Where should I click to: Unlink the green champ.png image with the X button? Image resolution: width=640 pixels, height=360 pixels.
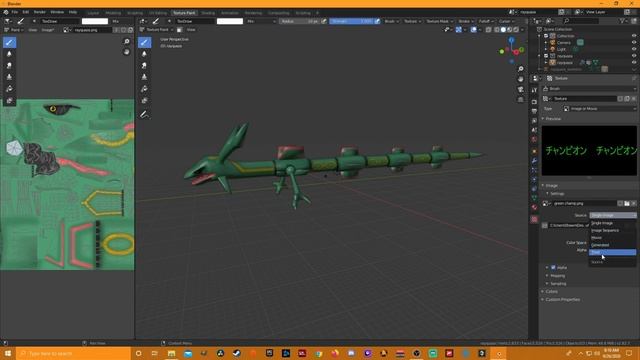click(633, 203)
